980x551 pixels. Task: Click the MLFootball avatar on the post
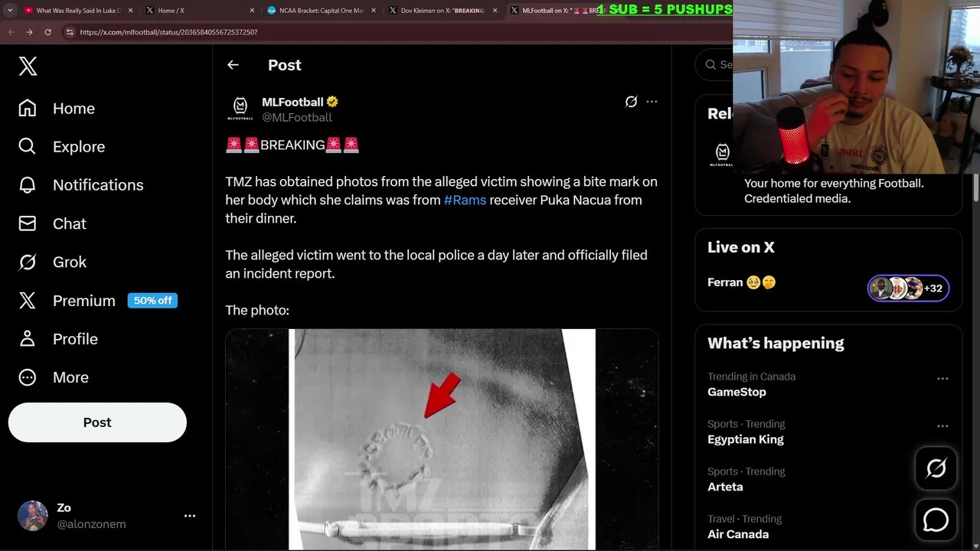(240, 109)
